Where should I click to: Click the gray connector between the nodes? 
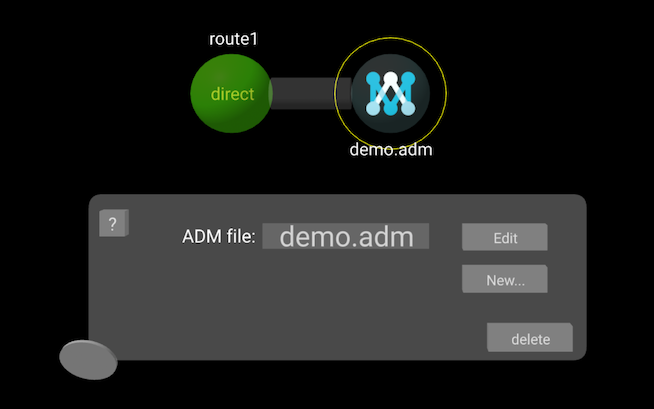tap(305, 93)
